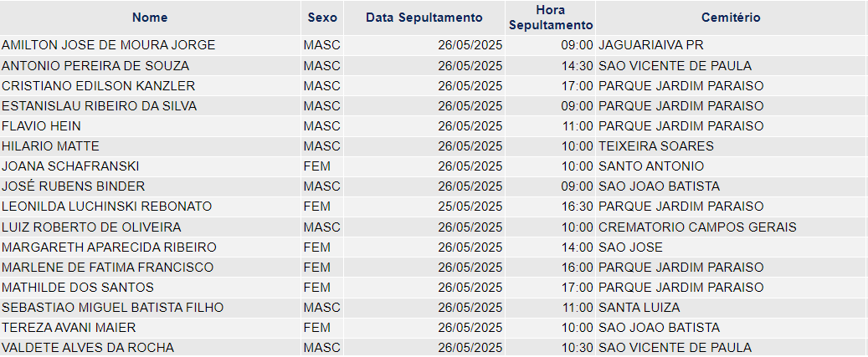Select the row for AMILTON JOSE DE MOURA JORGE

pyautogui.click(x=433, y=45)
